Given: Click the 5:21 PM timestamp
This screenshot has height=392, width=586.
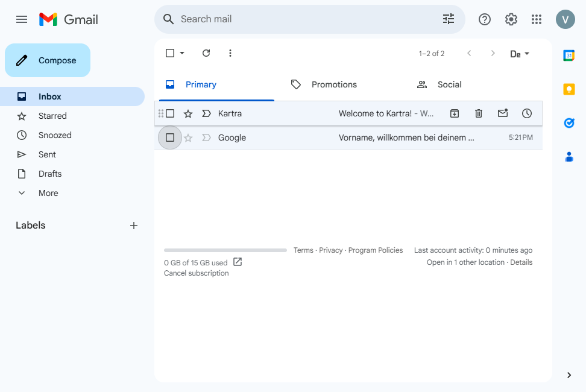Looking at the screenshot, I should click(521, 138).
